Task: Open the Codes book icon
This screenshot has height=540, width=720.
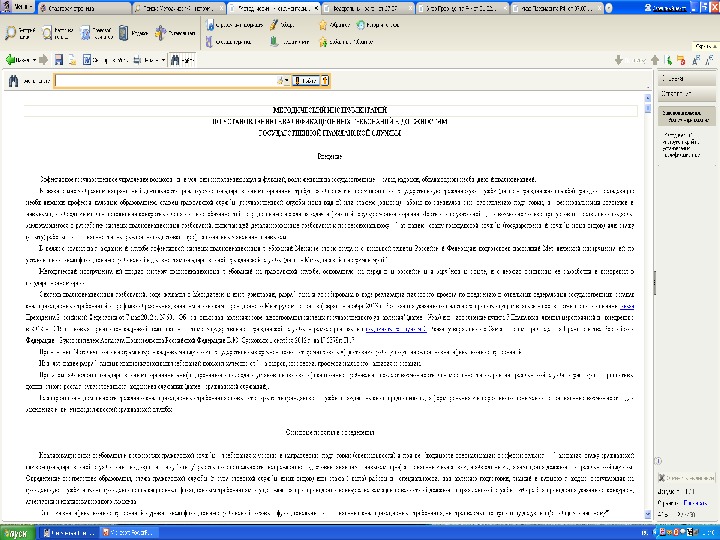Action: (124, 33)
